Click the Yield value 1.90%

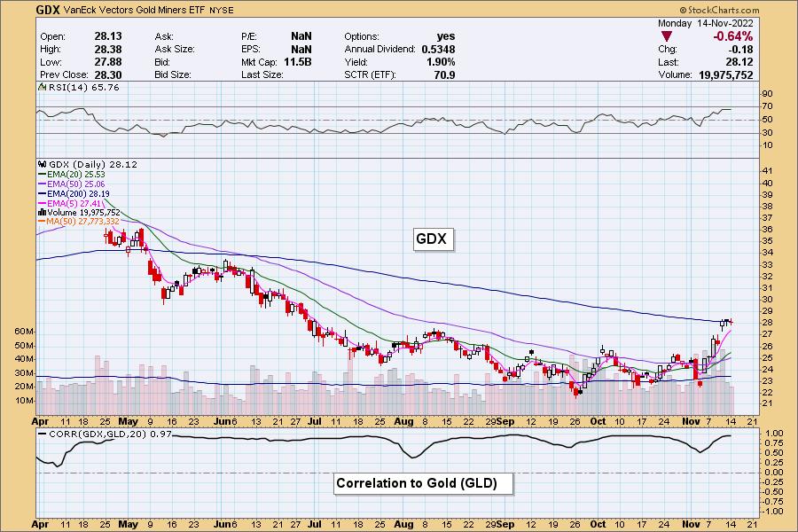[441, 62]
